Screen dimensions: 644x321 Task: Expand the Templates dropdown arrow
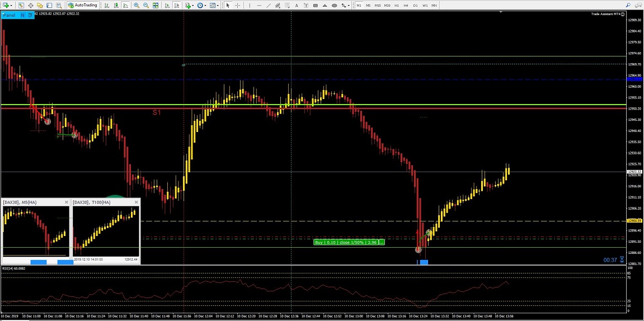point(218,6)
